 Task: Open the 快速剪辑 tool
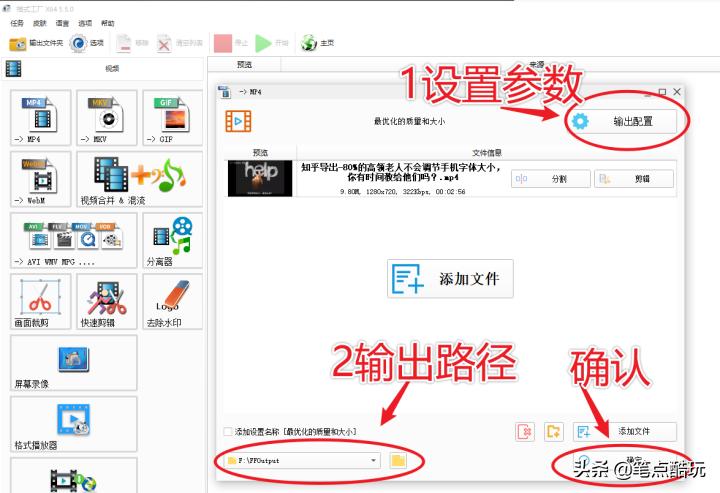(107, 302)
